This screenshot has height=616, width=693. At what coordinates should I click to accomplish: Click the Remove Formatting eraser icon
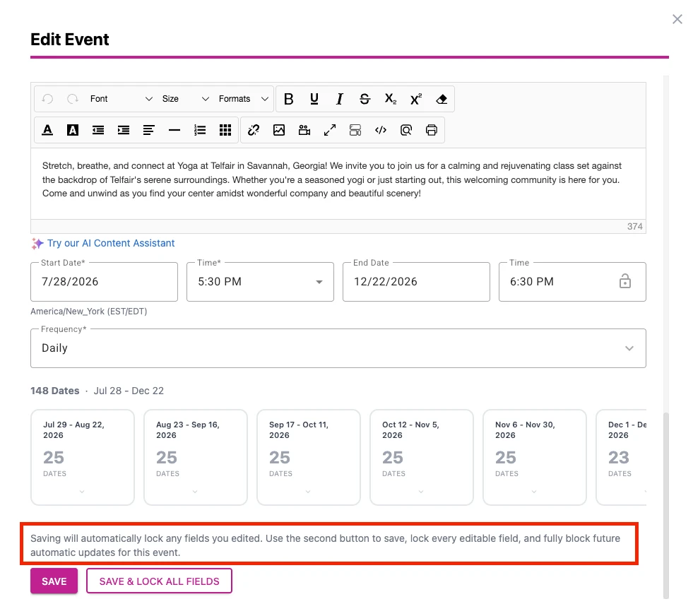click(x=441, y=99)
